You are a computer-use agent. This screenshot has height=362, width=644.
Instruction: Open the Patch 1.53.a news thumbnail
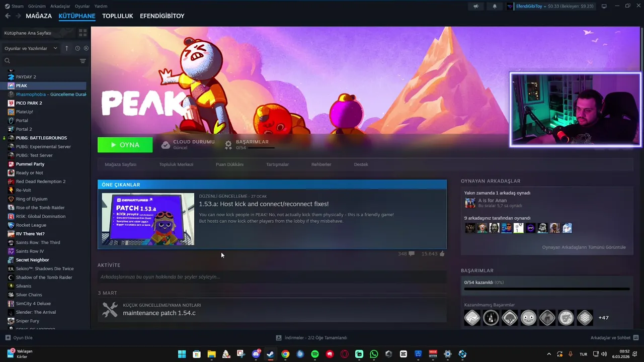click(x=148, y=219)
